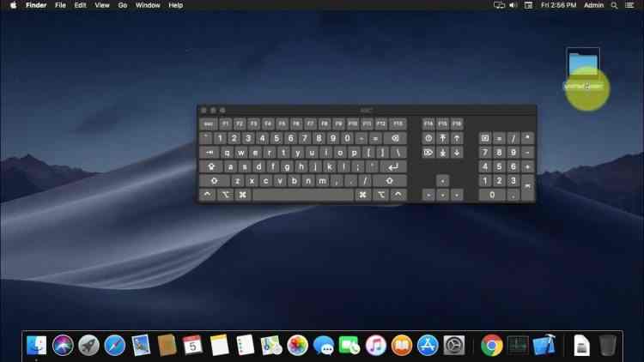
Task: Click the space bar key
Action: tap(303, 195)
